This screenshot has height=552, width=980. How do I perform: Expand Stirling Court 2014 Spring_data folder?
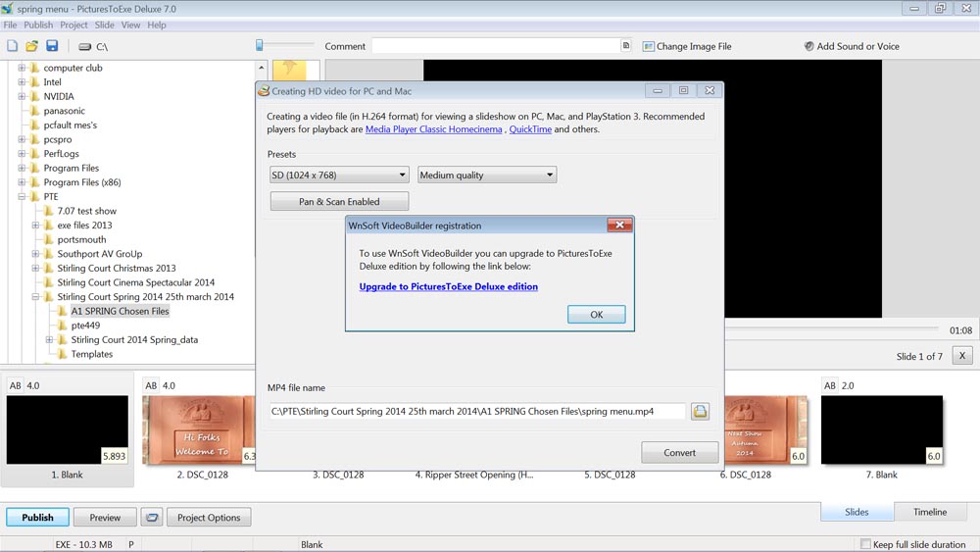click(x=49, y=339)
